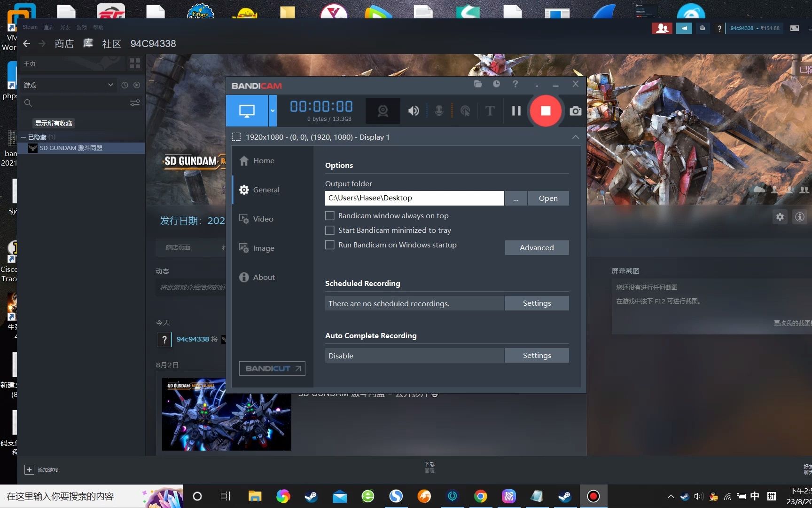Open Auto Complete Recording Settings button
This screenshot has height=508, width=812.
[x=537, y=356]
